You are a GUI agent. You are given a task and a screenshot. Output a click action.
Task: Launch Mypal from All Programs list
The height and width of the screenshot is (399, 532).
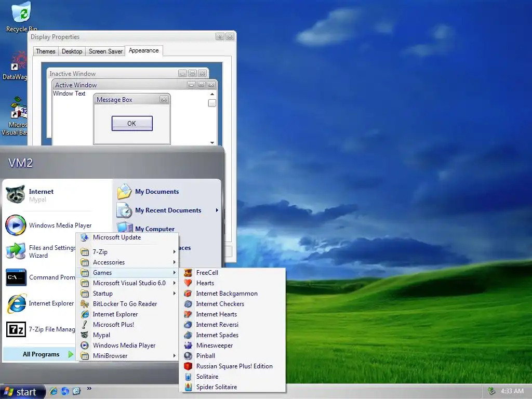click(x=128, y=335)
